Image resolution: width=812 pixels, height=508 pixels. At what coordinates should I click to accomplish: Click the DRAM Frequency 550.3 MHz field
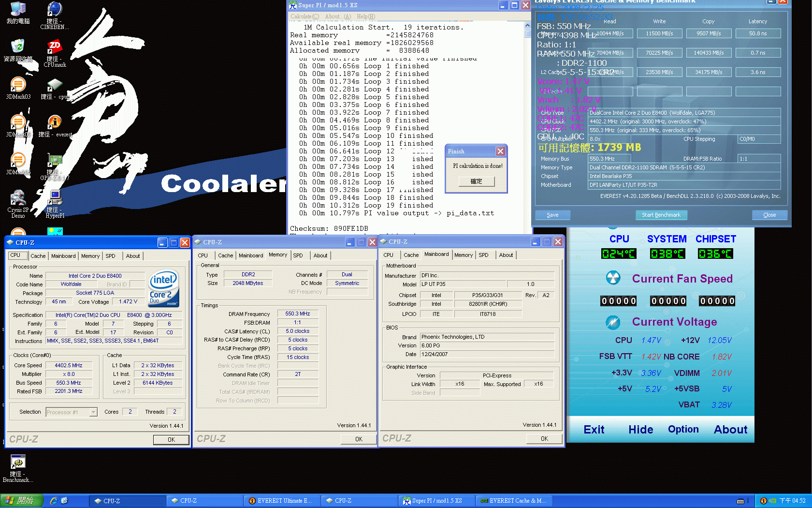pyautogui.click(x=298, y=314)
